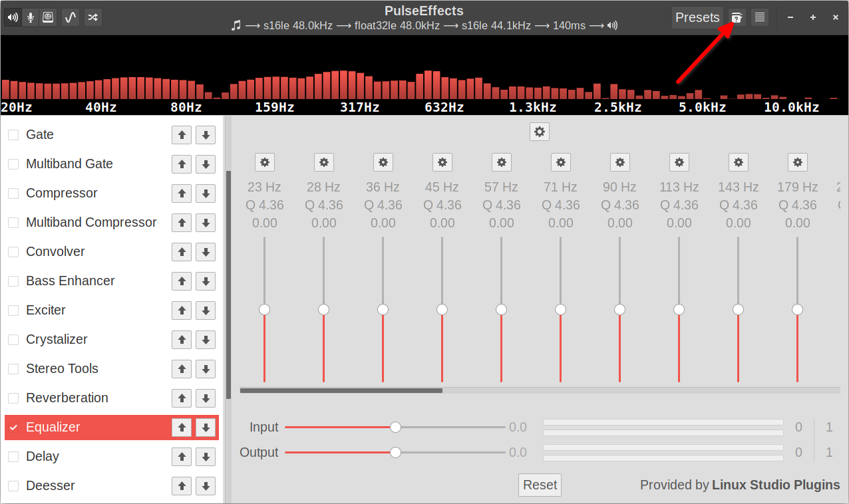Image resolution: width=849 pixels, height=504 pixels.
Task: Disable the Equalizer checkbox
Action: pyautogui.click(x=13, y=428)
